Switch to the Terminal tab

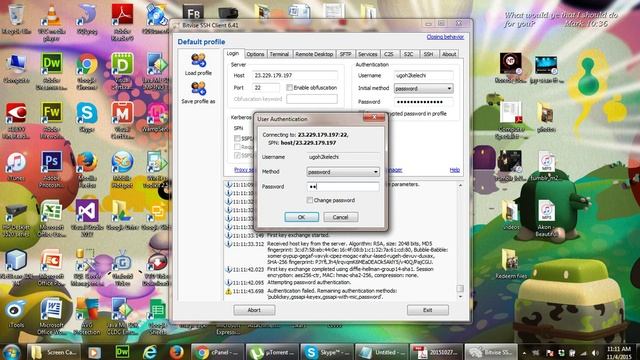pos(279,54)
